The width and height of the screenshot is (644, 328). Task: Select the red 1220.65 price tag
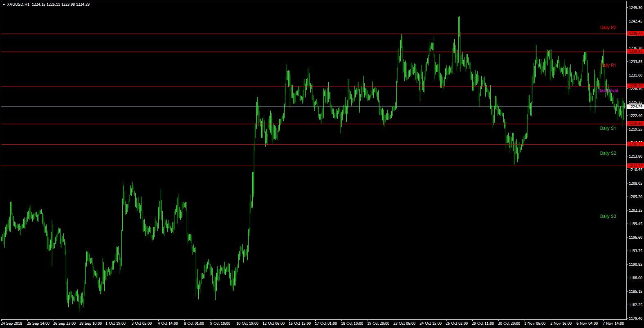click(x=635, y=124)
